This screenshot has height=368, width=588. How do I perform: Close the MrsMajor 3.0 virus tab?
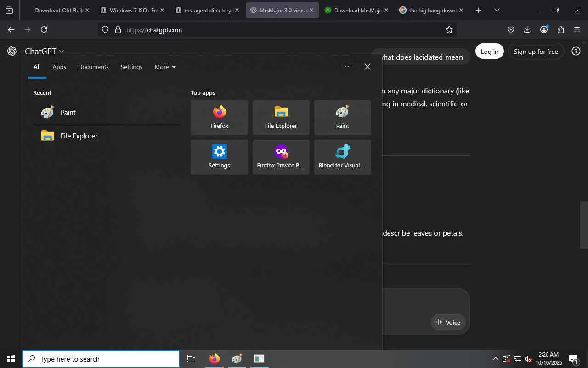click(311, 10)
